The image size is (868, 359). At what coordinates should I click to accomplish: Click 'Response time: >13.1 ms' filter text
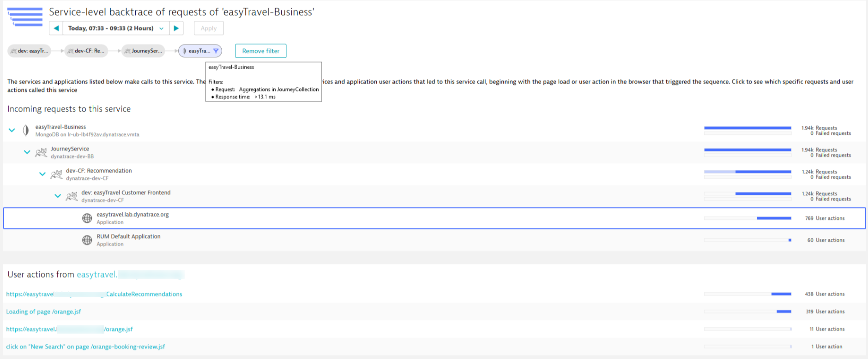tap(245, 97)
